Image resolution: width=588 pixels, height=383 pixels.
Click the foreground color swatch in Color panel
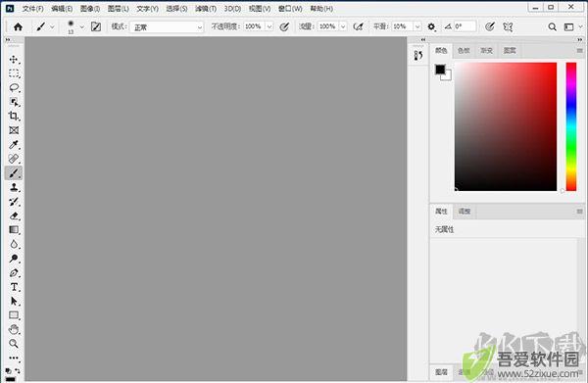(440, 70)
